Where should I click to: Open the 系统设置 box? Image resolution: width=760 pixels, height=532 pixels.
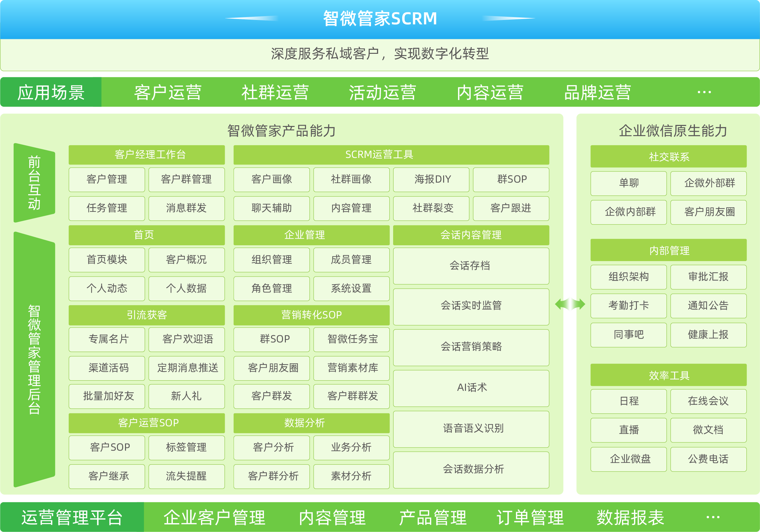tap(352, 289)
